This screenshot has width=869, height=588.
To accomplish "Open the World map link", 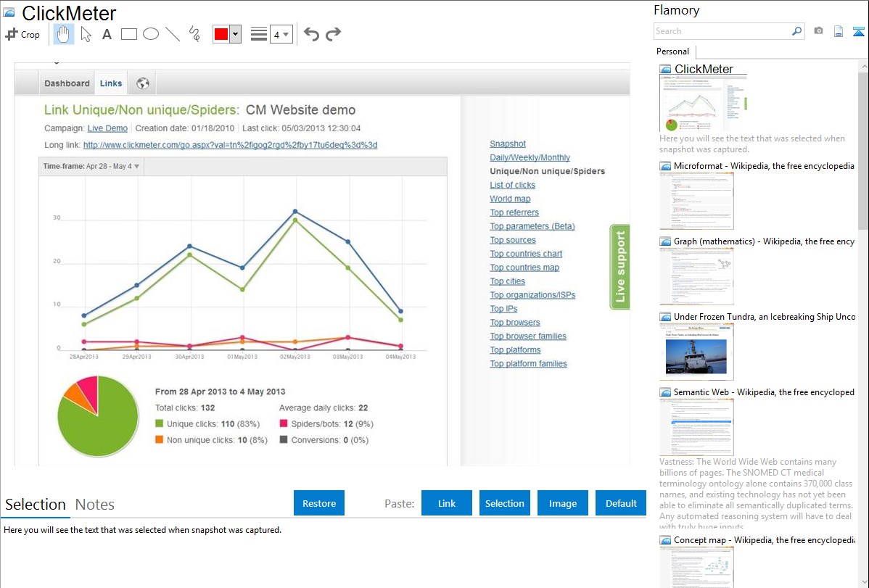I will [510, 199].
